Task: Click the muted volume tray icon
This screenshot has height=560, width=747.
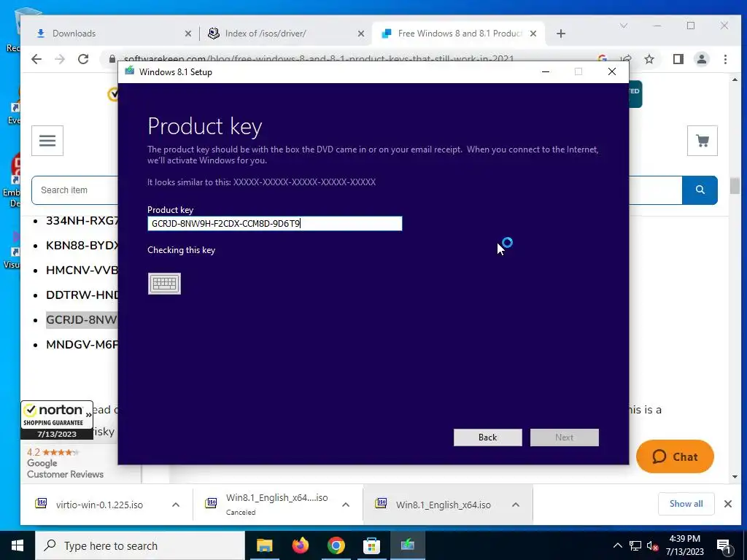Action: pos(652,545)
